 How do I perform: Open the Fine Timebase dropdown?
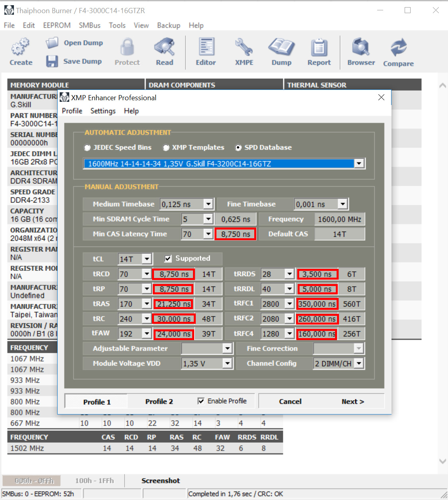point(343,204)
